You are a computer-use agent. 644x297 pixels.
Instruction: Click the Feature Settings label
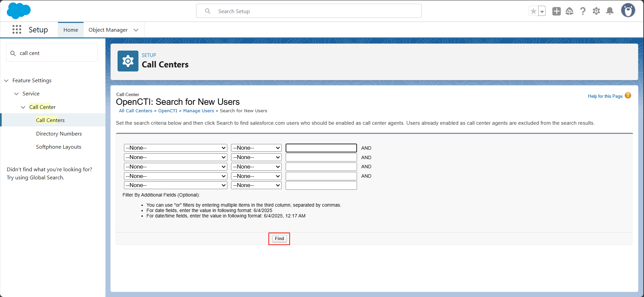[x=32, y=81]
